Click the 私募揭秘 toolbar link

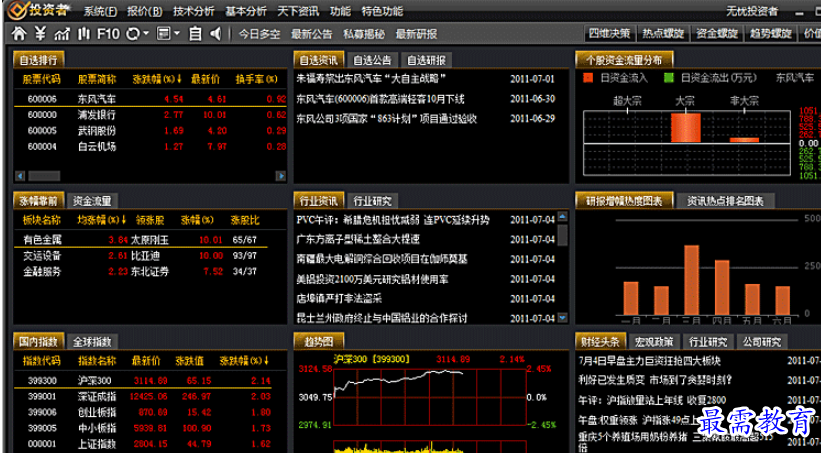coord(364,35)
